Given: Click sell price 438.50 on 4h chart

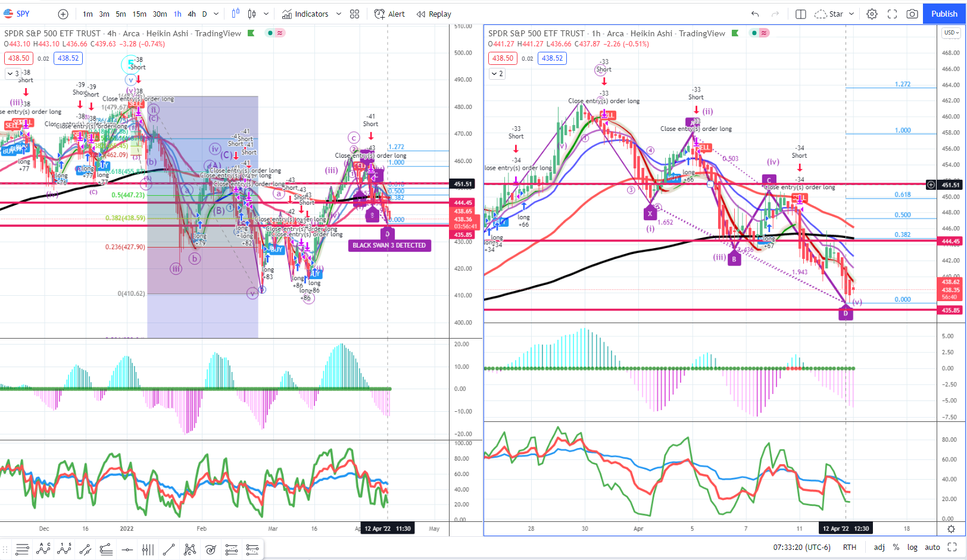Looking at the screenshot, I should 18,58.
